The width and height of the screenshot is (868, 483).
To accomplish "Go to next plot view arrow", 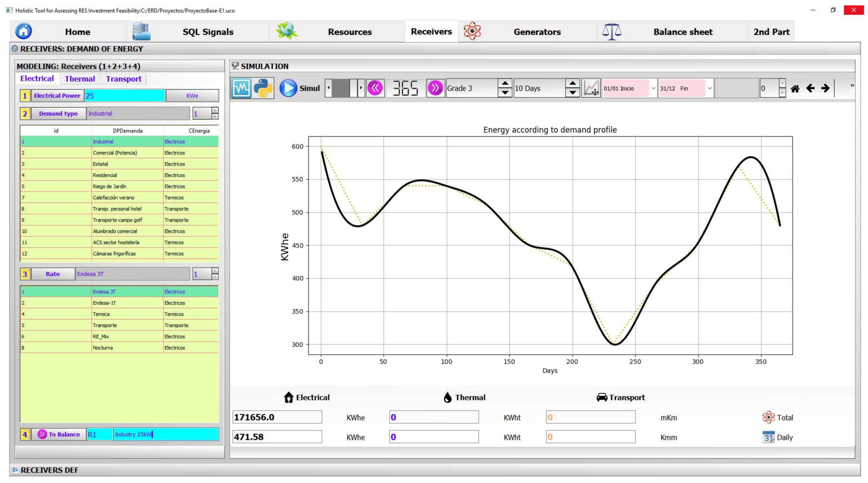I will pos(825,88).
